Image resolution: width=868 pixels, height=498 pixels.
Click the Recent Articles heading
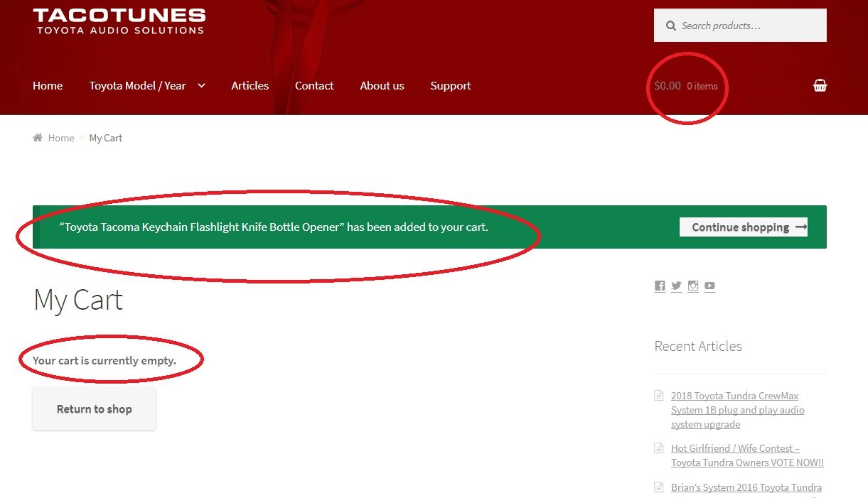click(x=698, y=347)
